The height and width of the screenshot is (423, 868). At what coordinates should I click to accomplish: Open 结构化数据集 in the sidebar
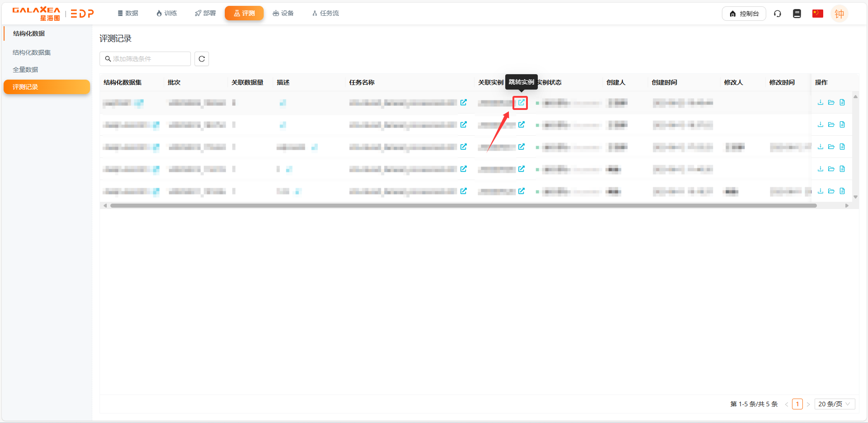click(x=32, y=52)
